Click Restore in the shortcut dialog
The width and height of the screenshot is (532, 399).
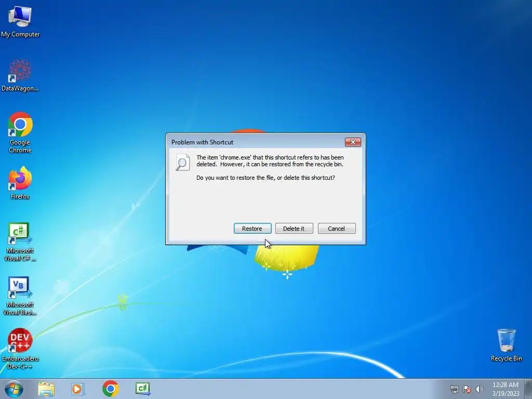point(252,229)
